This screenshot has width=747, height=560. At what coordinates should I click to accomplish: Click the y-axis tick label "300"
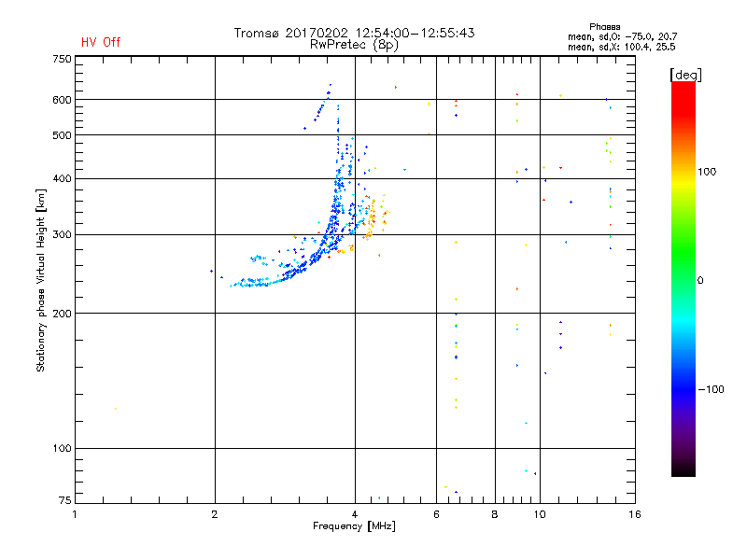(63, 234)
